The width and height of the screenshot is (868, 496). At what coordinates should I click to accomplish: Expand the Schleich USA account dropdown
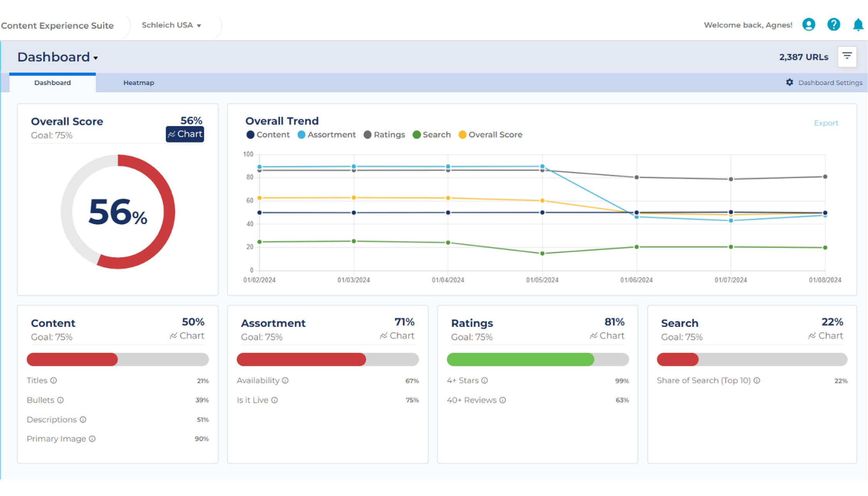[x=171, y=25]
